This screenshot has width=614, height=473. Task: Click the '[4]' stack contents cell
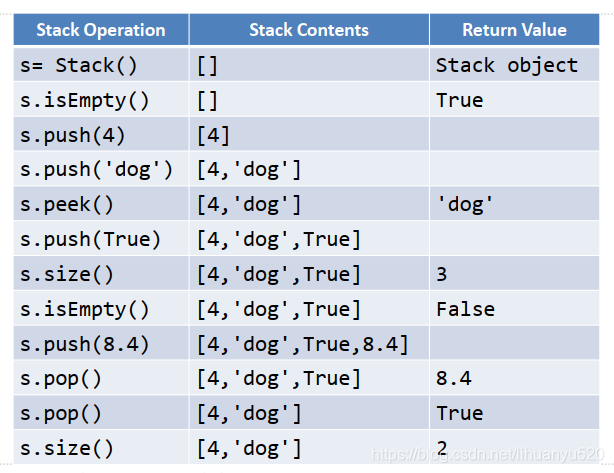[x=214, y=135]
